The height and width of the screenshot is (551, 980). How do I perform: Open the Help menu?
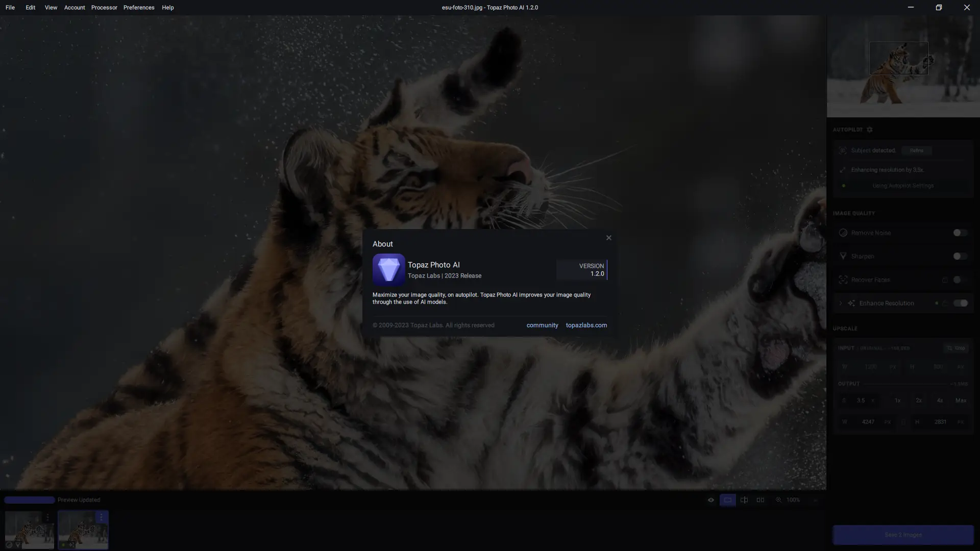(167, 8)
